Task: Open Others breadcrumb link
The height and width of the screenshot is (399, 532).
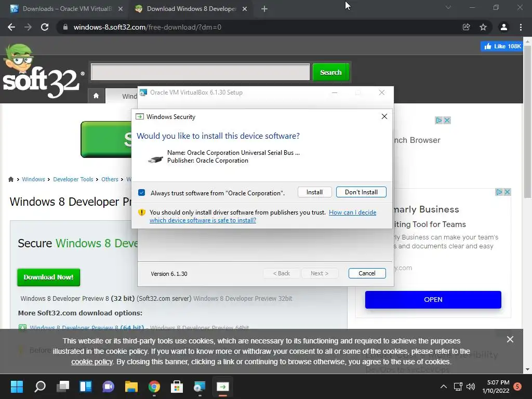Action: (x=110, y=179)
